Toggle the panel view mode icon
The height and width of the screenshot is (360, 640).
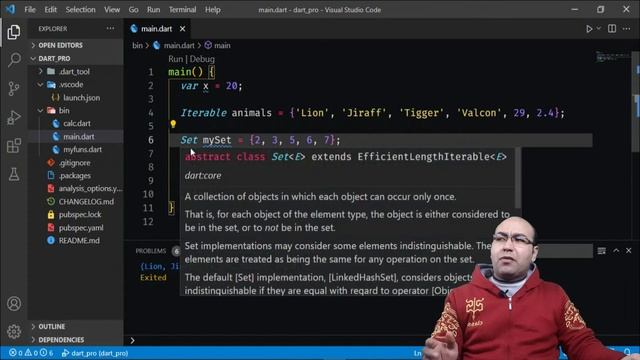602,251
